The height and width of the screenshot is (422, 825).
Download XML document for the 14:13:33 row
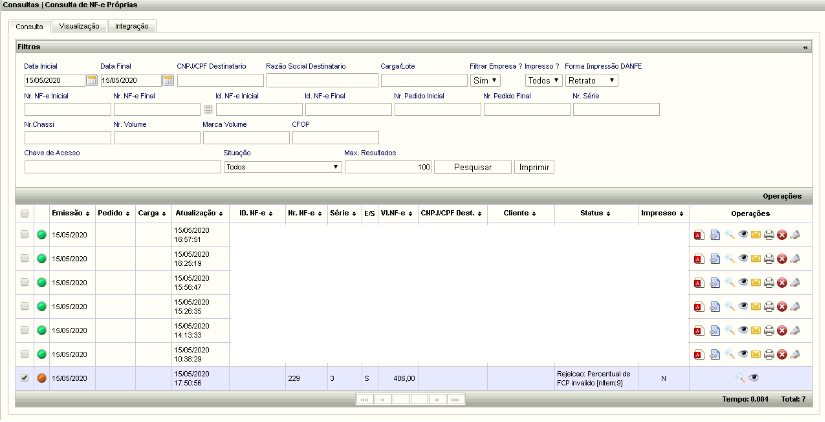coord(715,331)
